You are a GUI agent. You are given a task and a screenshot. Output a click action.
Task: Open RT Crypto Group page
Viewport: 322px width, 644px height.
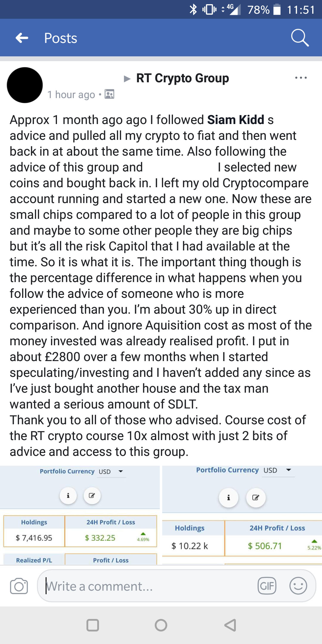click(x=182, y=78)
